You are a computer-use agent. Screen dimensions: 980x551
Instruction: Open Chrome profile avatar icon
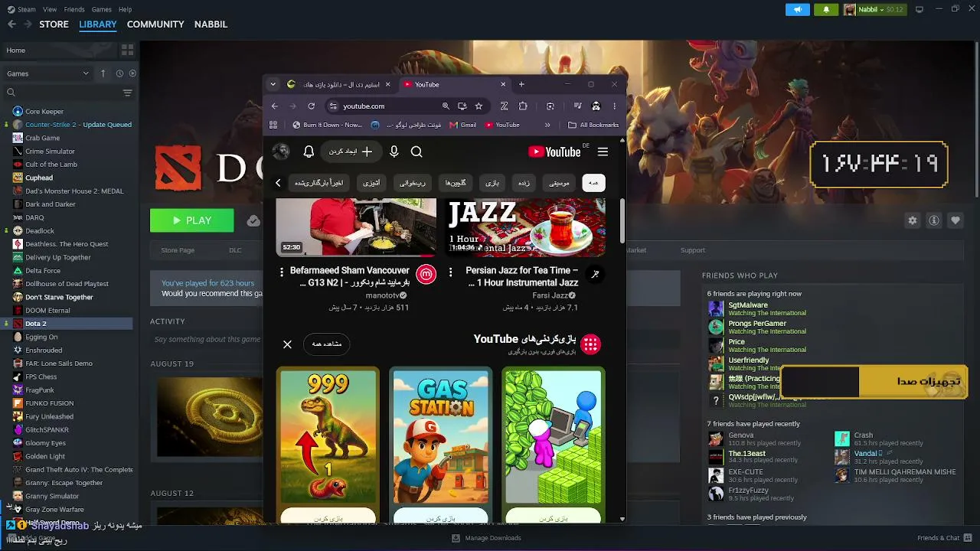pyautogui.click(x=596, y=106)
